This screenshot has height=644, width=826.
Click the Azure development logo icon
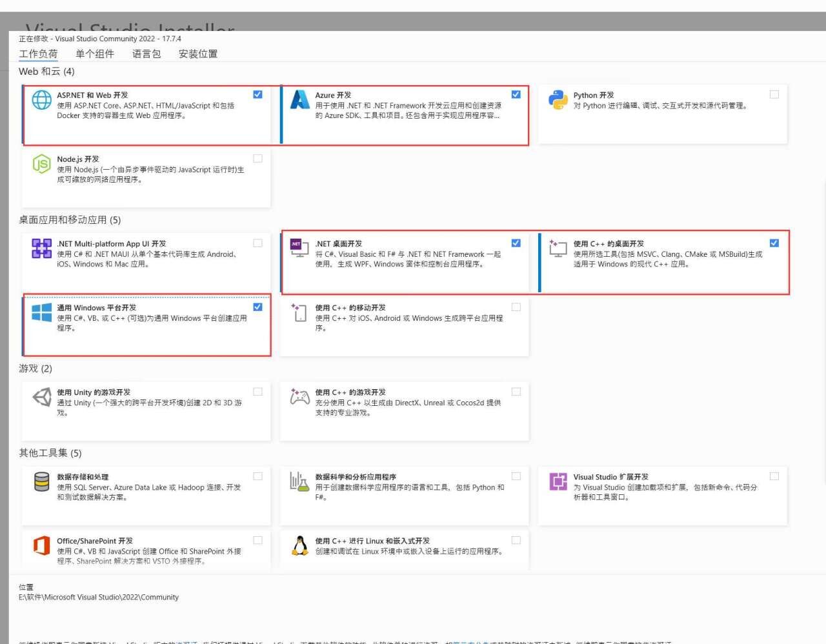pos(300,99)
